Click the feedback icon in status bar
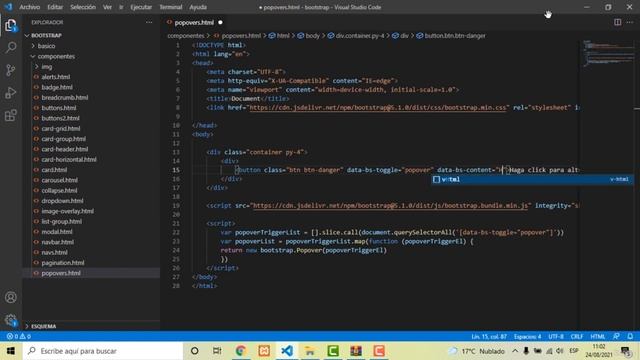 coord(616,336)
